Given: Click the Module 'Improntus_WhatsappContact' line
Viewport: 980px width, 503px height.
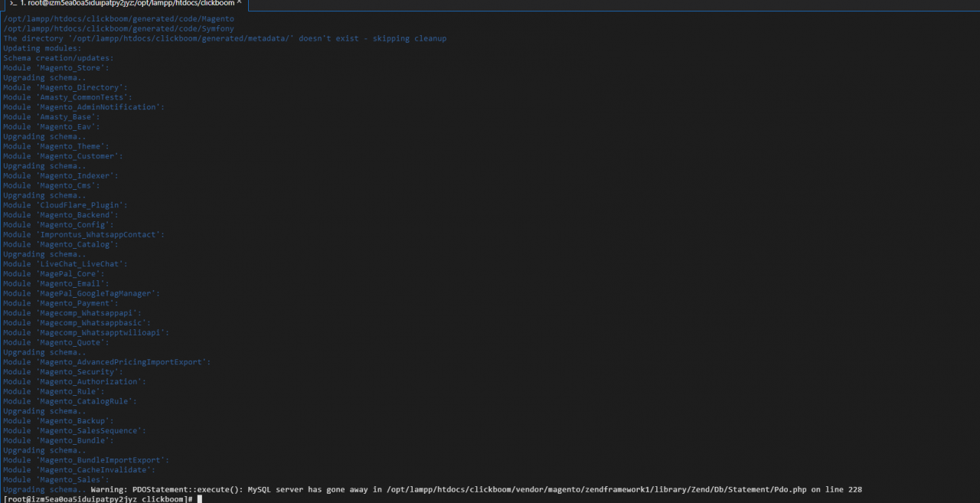Looking at the screenshot, I should pyautogui.click(x=83, y=234).
